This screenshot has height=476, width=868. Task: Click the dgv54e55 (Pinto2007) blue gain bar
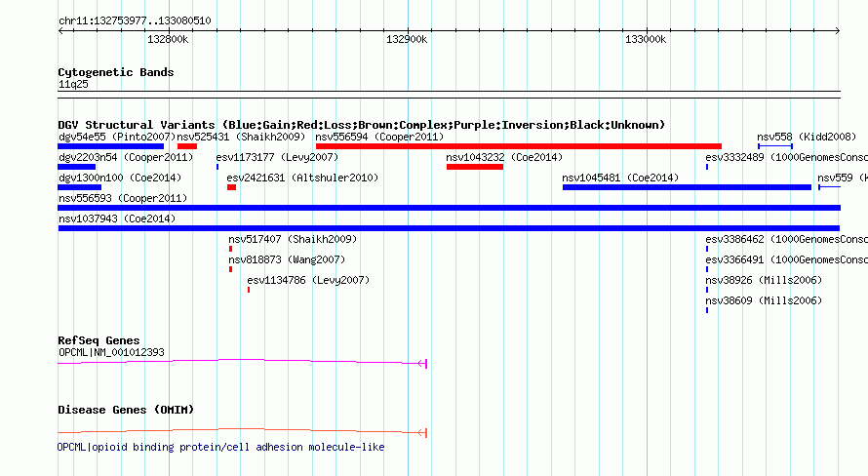point(111,146)
